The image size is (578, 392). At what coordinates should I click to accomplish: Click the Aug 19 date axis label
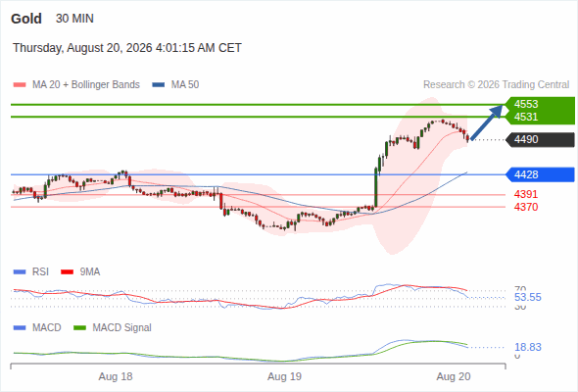pyautogui.click(x=284, y=376)
